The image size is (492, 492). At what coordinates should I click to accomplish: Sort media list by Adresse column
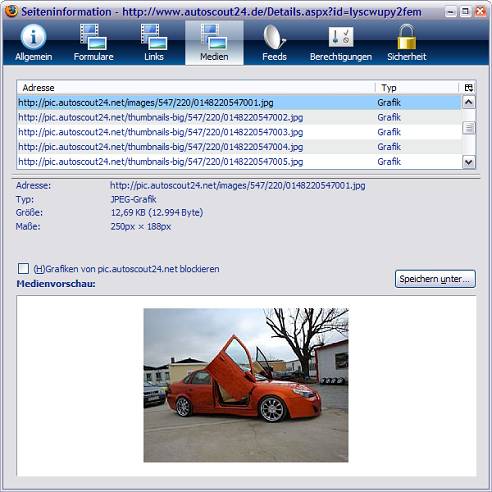[196, 88]
